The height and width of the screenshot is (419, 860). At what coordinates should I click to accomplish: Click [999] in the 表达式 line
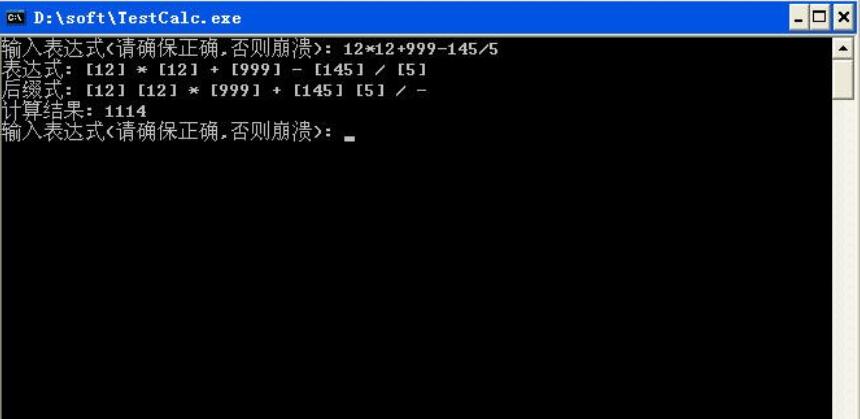click(x=256, y=70)
